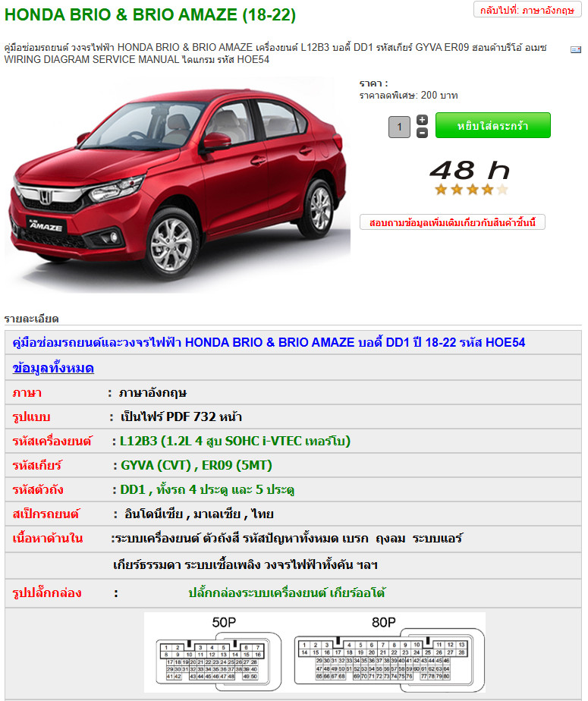Click the GYVA (CVT), ER09 gear code text

pyautogui.click(x=197, y=465)
